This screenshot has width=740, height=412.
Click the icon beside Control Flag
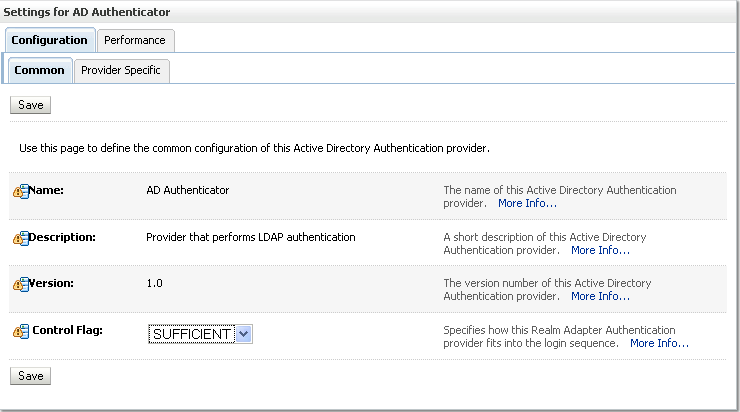point(20,331)
